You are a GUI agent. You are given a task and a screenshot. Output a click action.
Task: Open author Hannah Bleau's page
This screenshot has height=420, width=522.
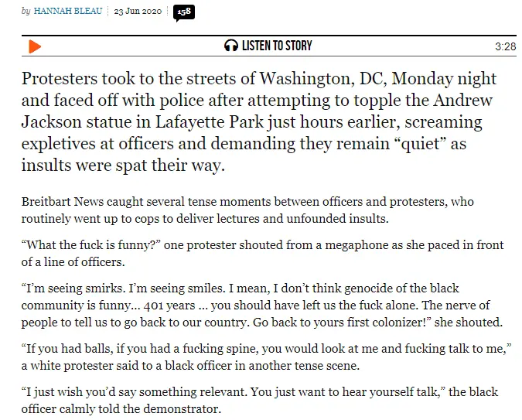click(x=69, y=11)
